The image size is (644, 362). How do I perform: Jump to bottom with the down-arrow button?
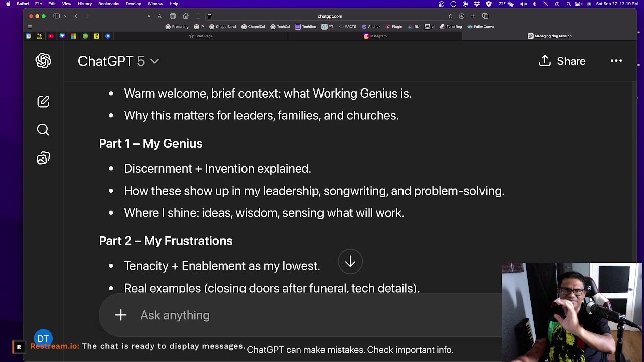350,262
